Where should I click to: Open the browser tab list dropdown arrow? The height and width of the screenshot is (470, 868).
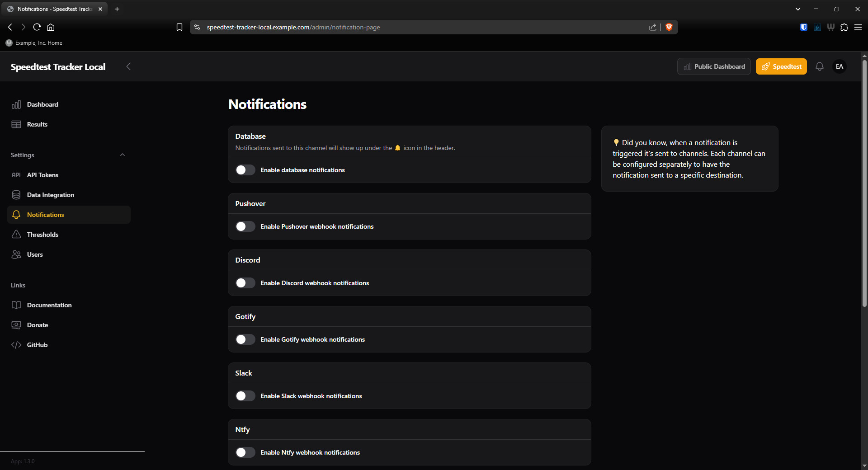797,9
